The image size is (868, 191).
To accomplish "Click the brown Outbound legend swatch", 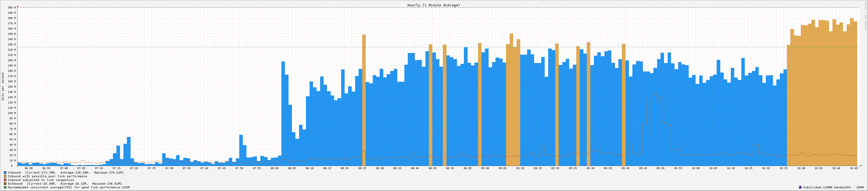I will (5, 184).
